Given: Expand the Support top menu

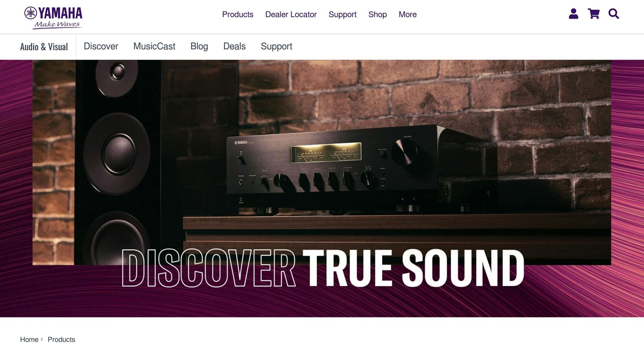Looking at the screenshot, I should point(342,14).
